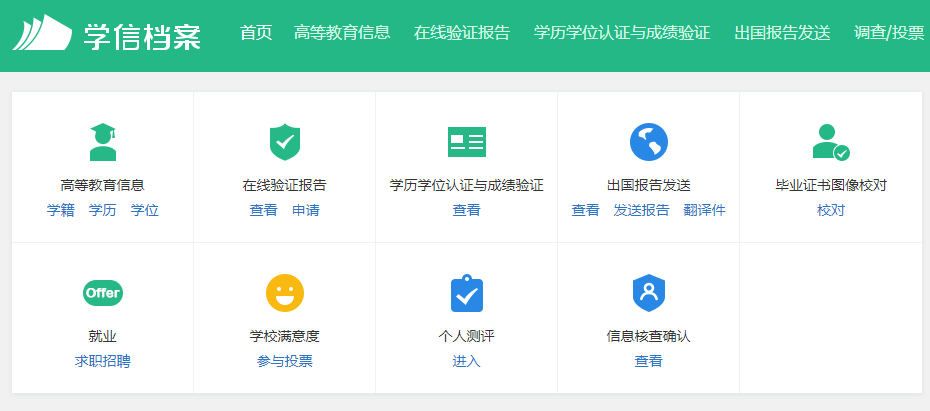This screenshot has height=411, width=930.
Task: Click the 在线验证报告 card title
Action: coord(285,186)
